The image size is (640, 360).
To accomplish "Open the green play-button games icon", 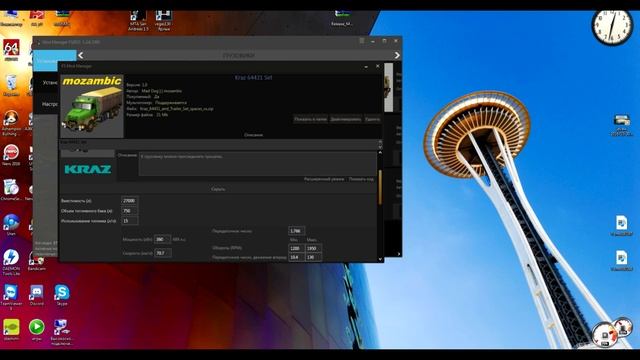I will click(36, 330).
